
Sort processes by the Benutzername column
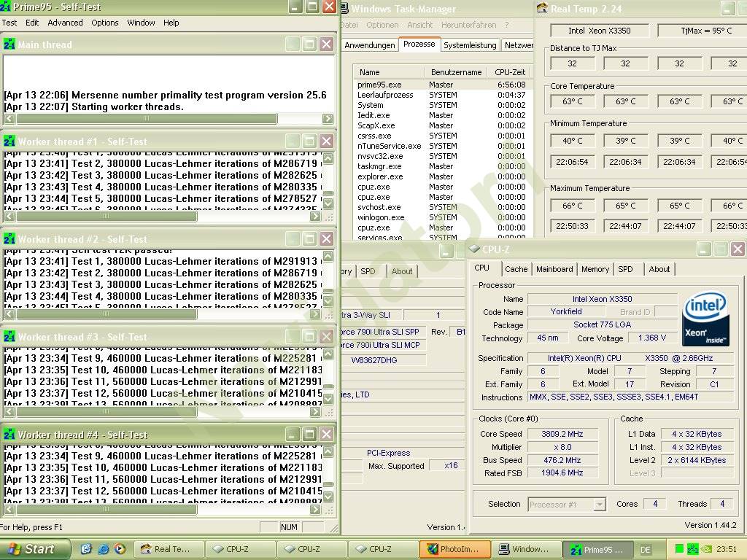(x=456, y=72)
